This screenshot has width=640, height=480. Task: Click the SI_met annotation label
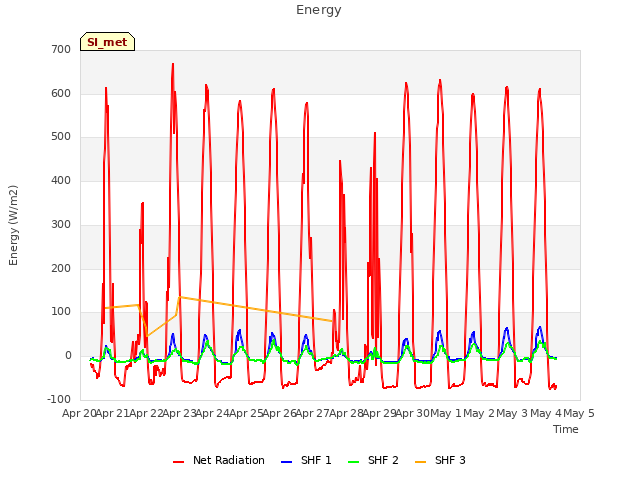pyautogui.click(x=107, y=42)
